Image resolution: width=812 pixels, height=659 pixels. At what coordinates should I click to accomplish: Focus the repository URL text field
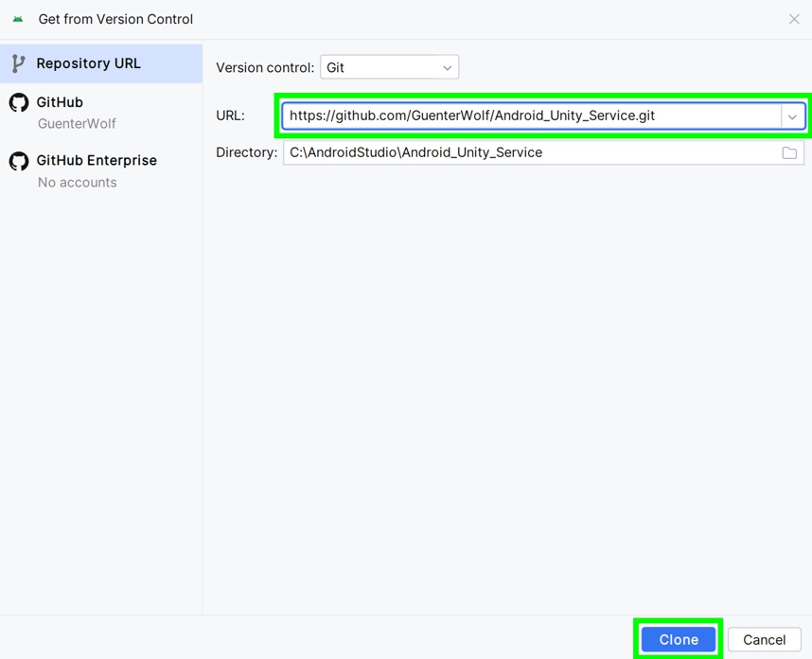(530, 116)
